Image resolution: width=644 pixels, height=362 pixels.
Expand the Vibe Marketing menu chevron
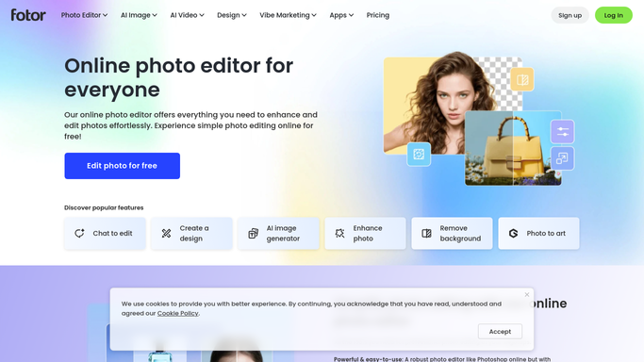314,15
